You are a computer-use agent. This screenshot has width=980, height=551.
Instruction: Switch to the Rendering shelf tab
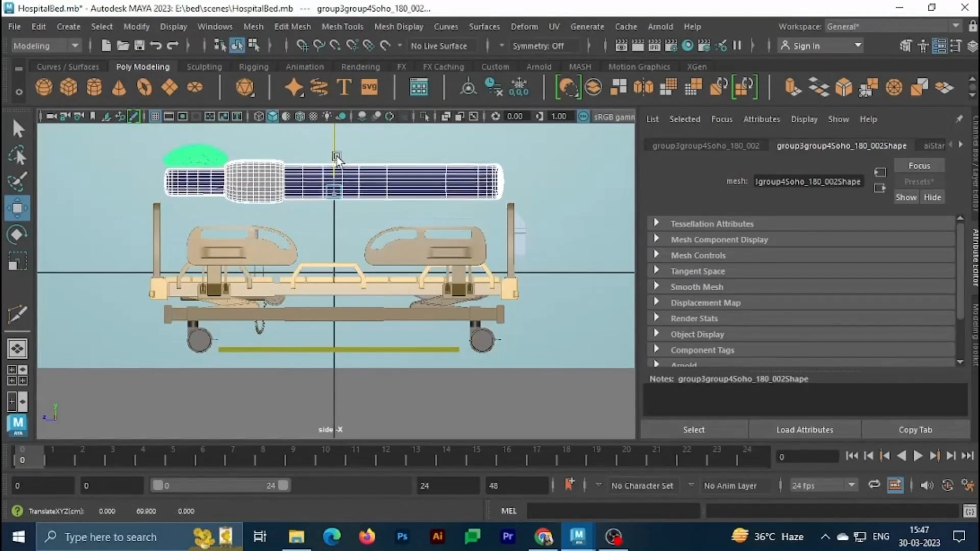click(360, 67)
